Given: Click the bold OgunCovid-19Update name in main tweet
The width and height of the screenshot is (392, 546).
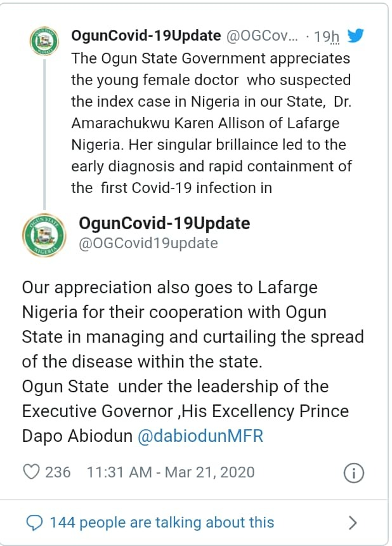Looking at the screenshot, I should (x=164, y=223).
